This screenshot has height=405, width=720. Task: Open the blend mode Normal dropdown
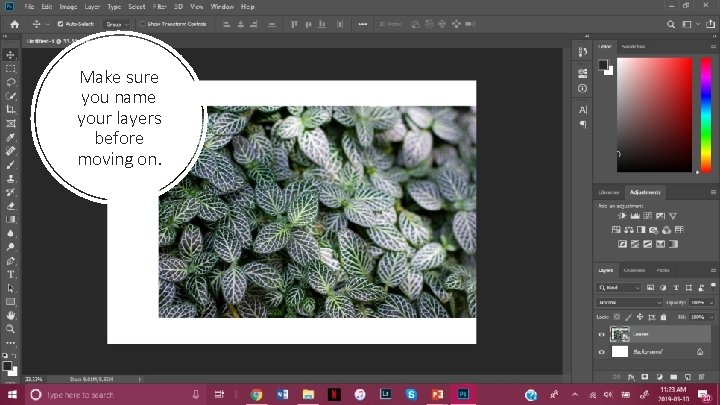click(629, 303)
